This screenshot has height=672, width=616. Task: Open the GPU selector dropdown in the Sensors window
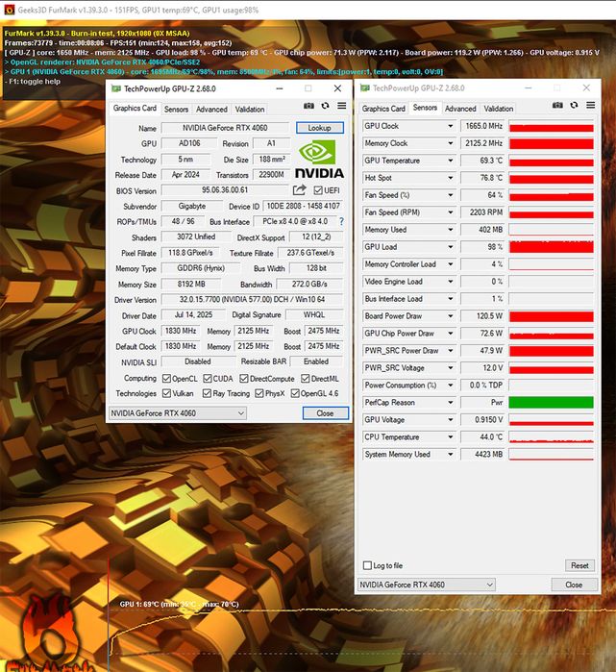pos(427,585)
